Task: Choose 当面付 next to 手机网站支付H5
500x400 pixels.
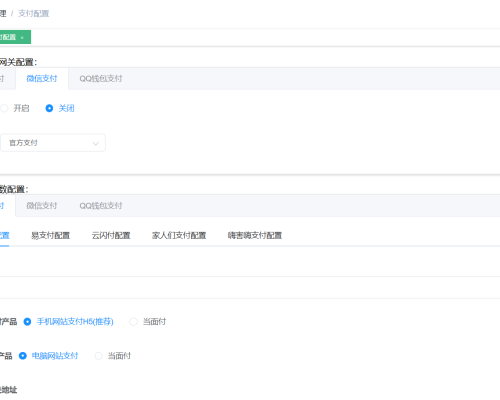Action: point(148,322)
